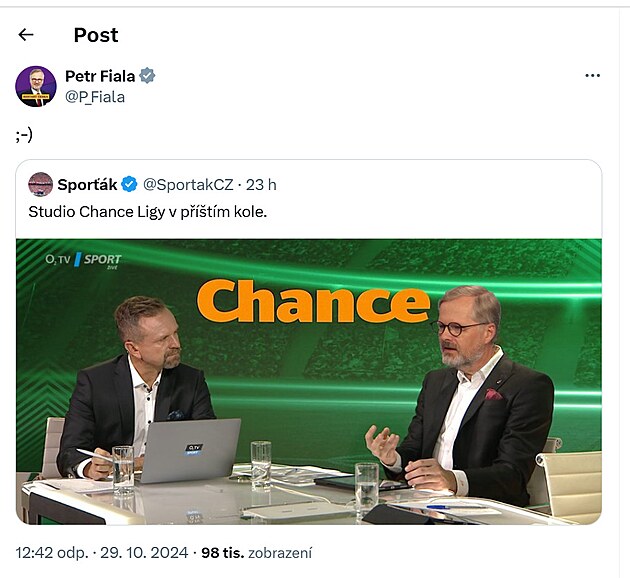Click the laptop shown in the studio image
This screenshot has width=630, height=578.
click(188, 450)
